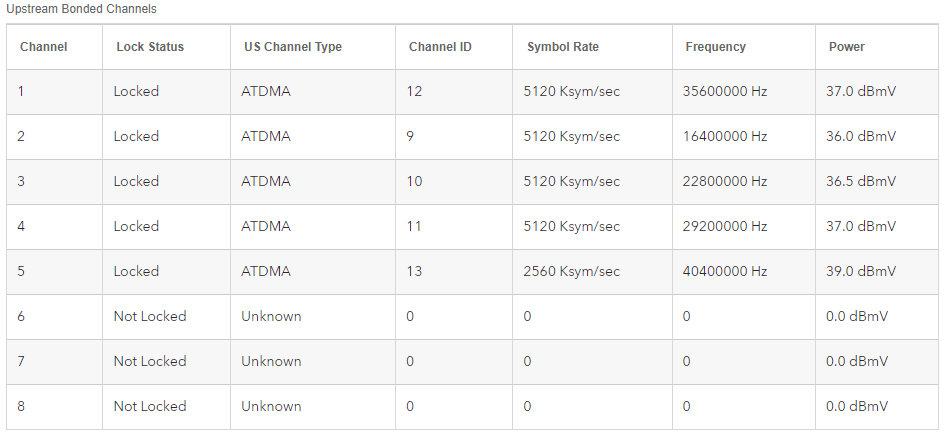
Task: Select the 40400000 Hz frequency cell
Action: (x=724, y=272)
